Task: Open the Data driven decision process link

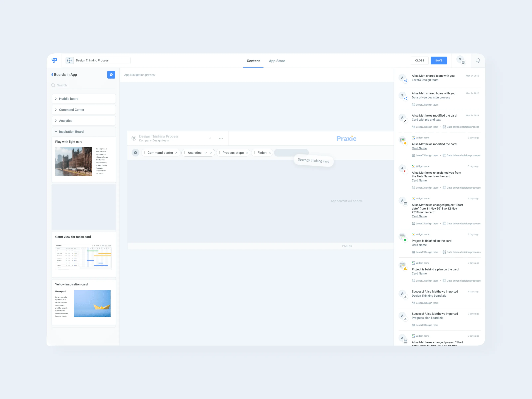Action: pos(431,97)
